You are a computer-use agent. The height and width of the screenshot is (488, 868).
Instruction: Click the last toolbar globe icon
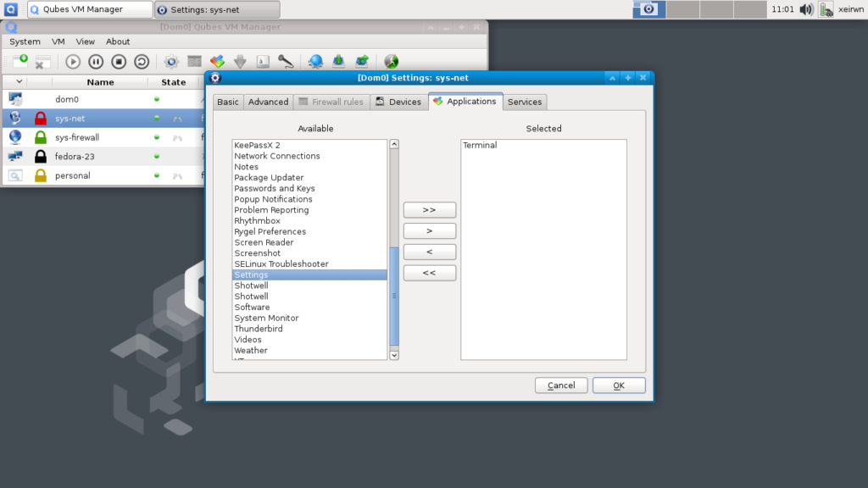tap(392, 61)
